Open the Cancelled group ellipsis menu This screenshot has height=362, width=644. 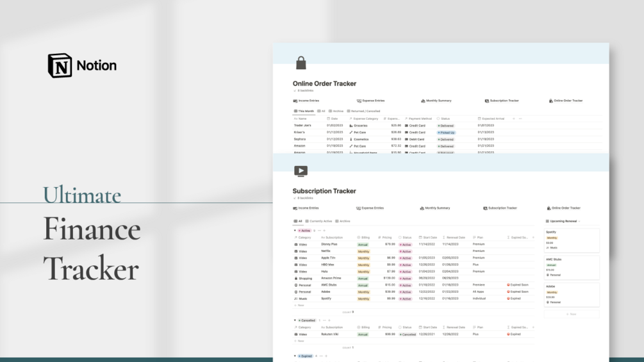click(x=324, y=320)
